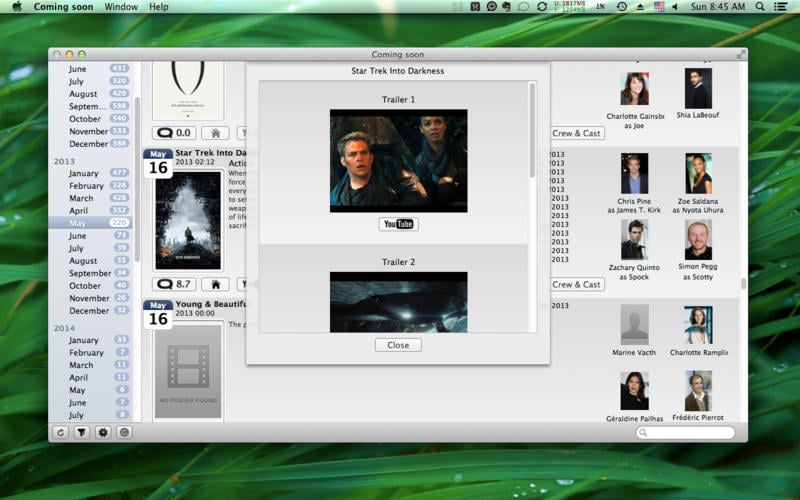The image size is (800, 500).
Task: Click the 8.7 rating button
Action: tap(174, 284)
